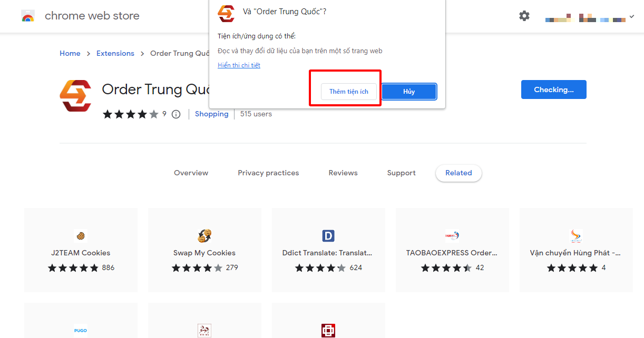
Task: Navigate to Extensions via the breadcrumb
Action: 115,53
